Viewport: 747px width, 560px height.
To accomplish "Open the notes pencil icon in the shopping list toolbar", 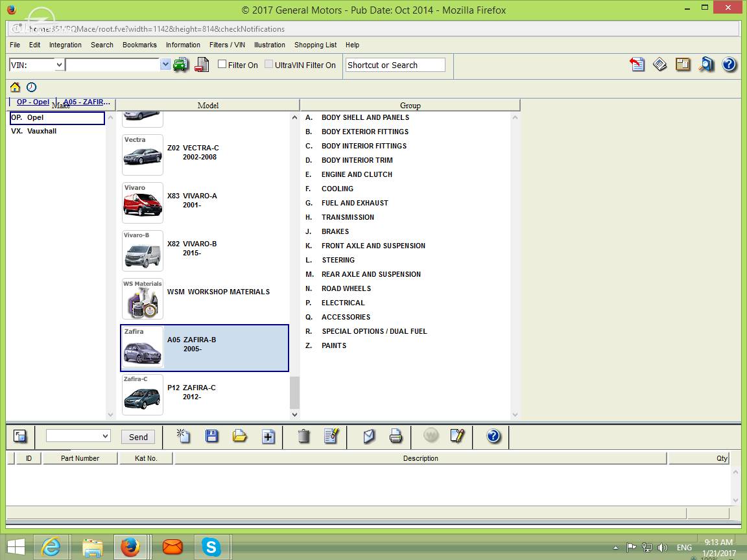I will click(457, 436).
